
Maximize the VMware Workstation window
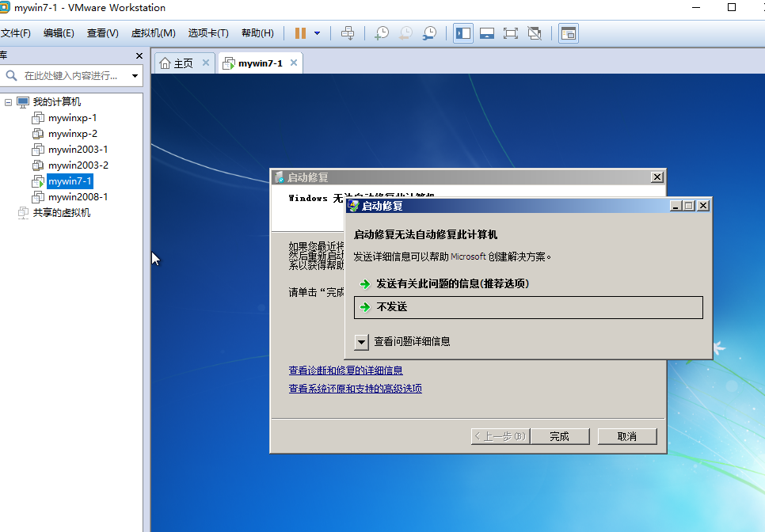[731, 7]
